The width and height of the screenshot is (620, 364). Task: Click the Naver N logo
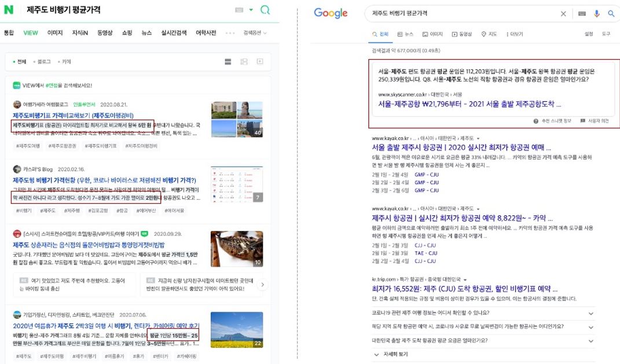tap(9, 9)
